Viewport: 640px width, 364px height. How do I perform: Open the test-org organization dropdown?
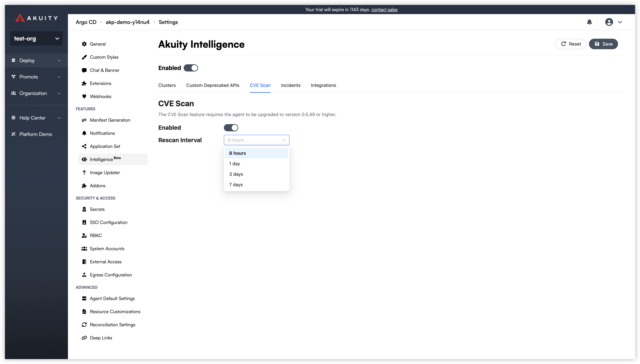pos(36,39)
